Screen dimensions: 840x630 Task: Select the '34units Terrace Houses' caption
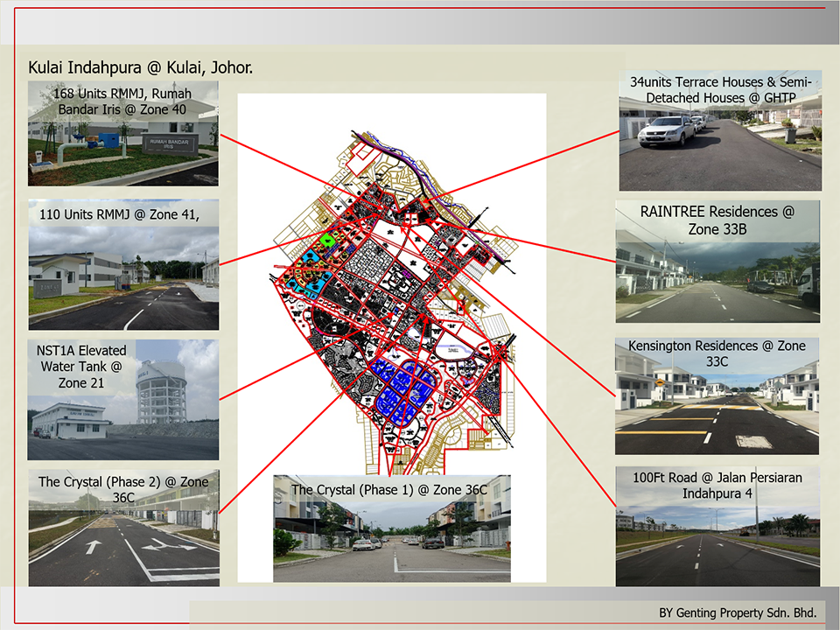720,90
